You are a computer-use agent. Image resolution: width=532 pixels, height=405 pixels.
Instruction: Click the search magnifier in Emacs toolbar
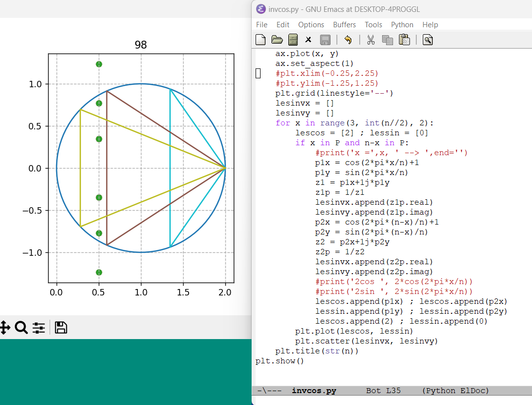428,40
